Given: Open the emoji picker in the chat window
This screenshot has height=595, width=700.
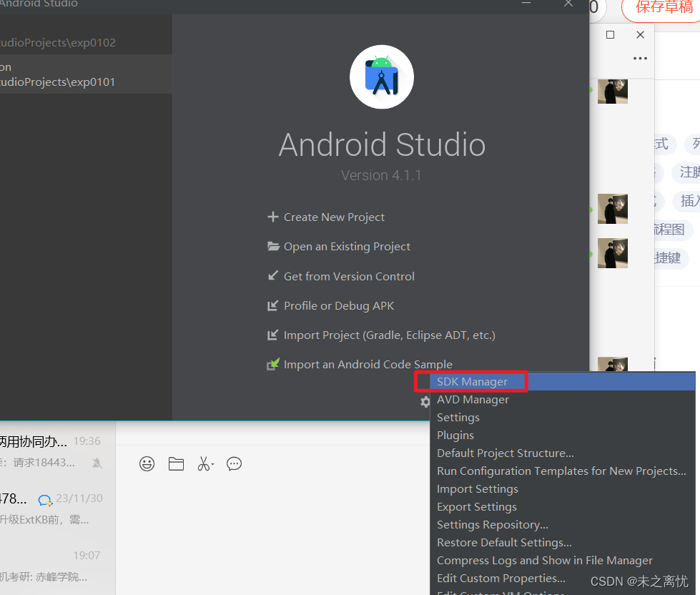Looking at the screenshot, I should coord(147,463).
